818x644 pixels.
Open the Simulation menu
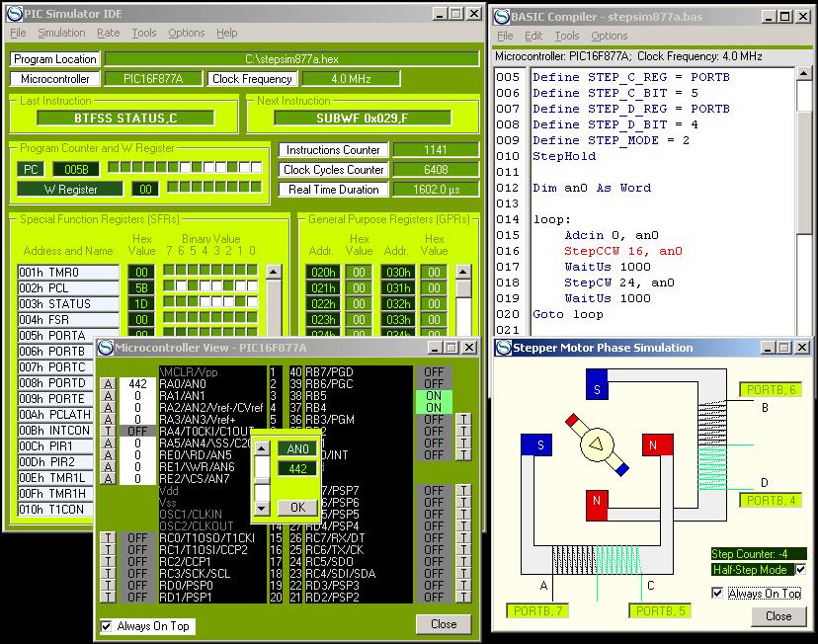pyautogui.click(x=61, y=33)
